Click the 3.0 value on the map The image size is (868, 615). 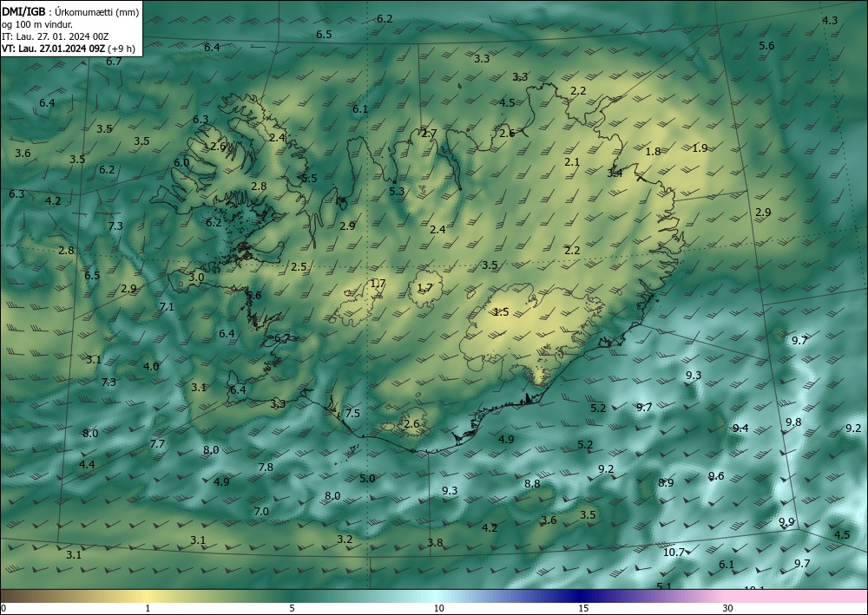(x=196, y=277)
